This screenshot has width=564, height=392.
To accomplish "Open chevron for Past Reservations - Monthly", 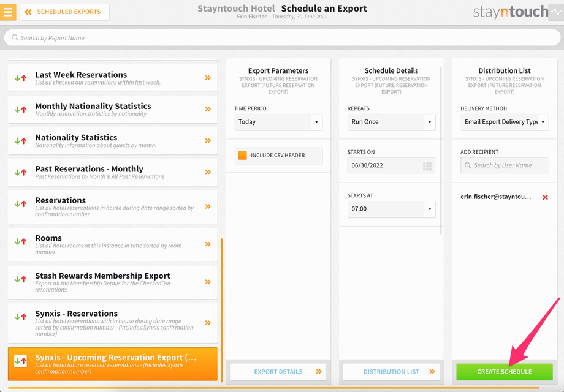I will 208,172.
